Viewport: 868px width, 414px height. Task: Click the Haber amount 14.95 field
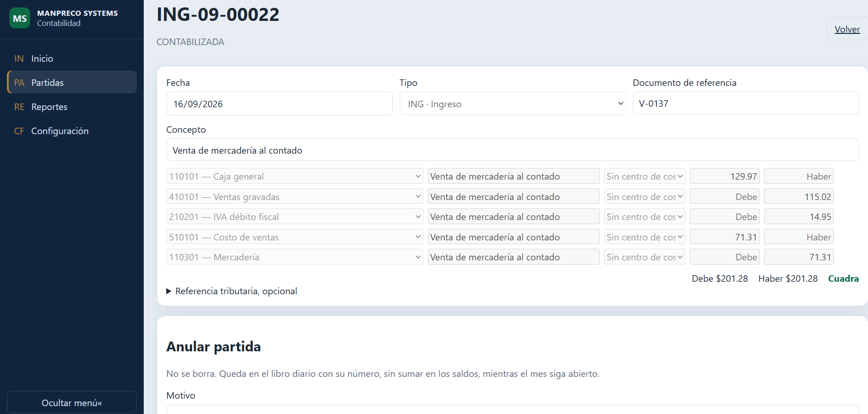[799, 217]
